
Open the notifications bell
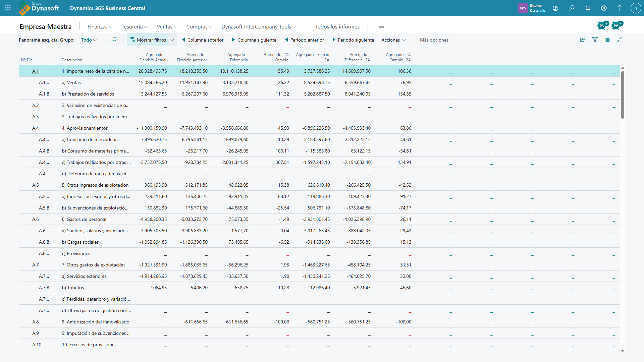[588, 8]
